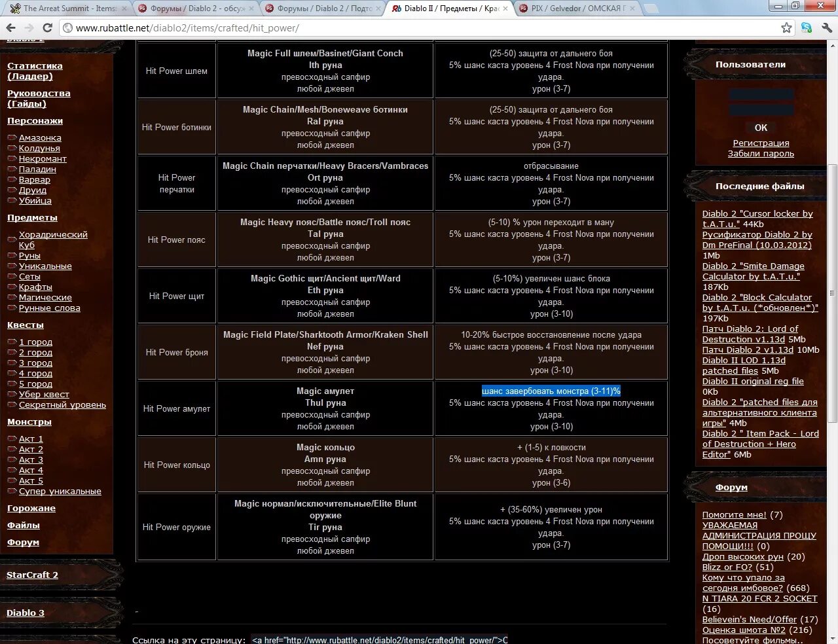Select the Diablo II / Предметы / Крафт tab
838x644 pixels.
click(x=450, y=9)
